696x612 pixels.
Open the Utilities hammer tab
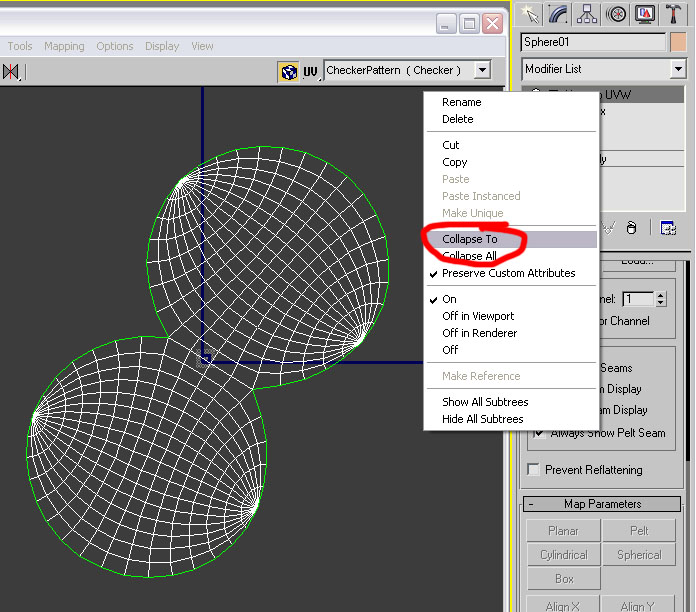point(673,14)
